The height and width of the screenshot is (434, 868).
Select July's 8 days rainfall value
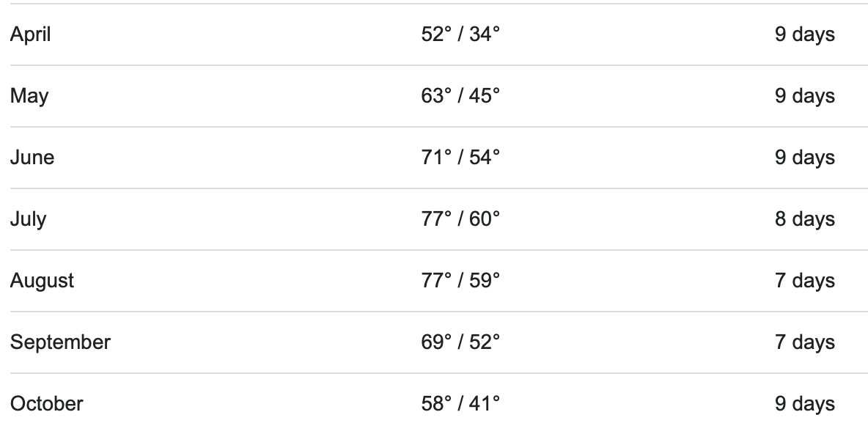[805, 220]
